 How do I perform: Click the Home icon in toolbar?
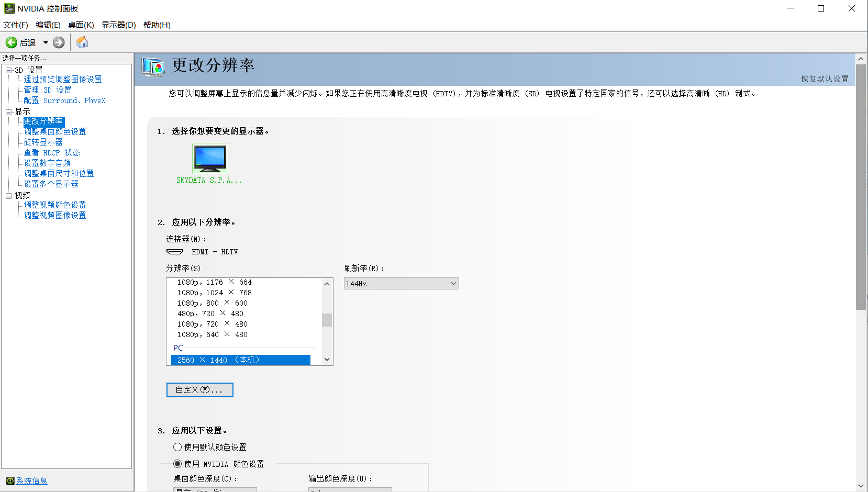point(82,42)
